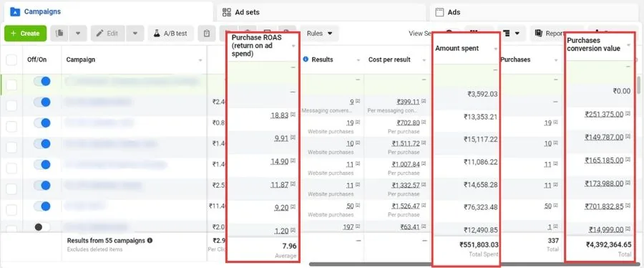This screenshot has width=644, height=268.
Task: Click attribution icon beside ₹1,511.72 cost
Action: click(x=424, y=143)
